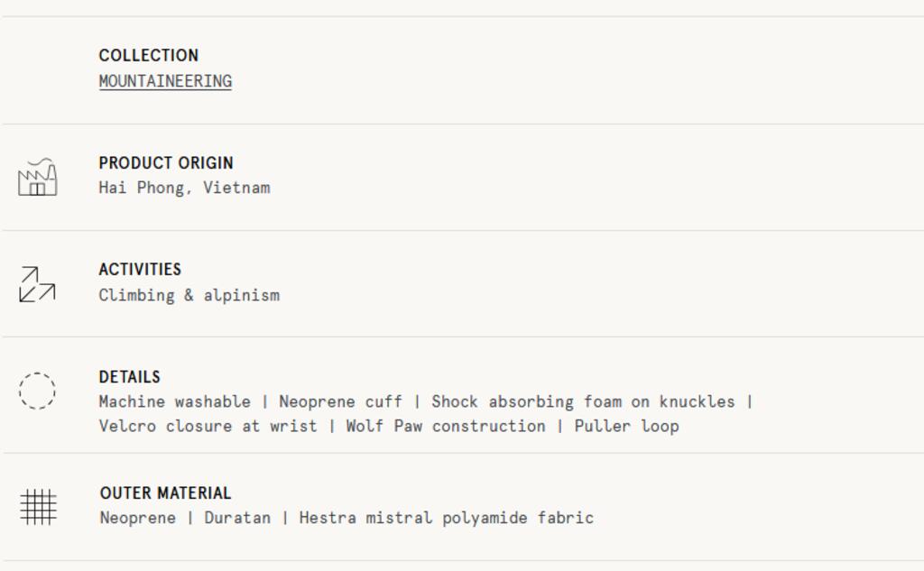Select the DETAILS heading

tap(130, 376)
